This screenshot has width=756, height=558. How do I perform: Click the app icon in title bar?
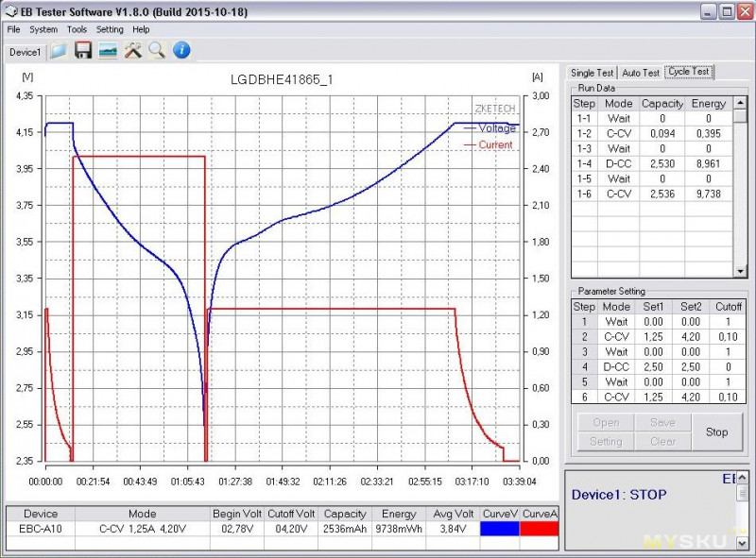tap(11, 11)
